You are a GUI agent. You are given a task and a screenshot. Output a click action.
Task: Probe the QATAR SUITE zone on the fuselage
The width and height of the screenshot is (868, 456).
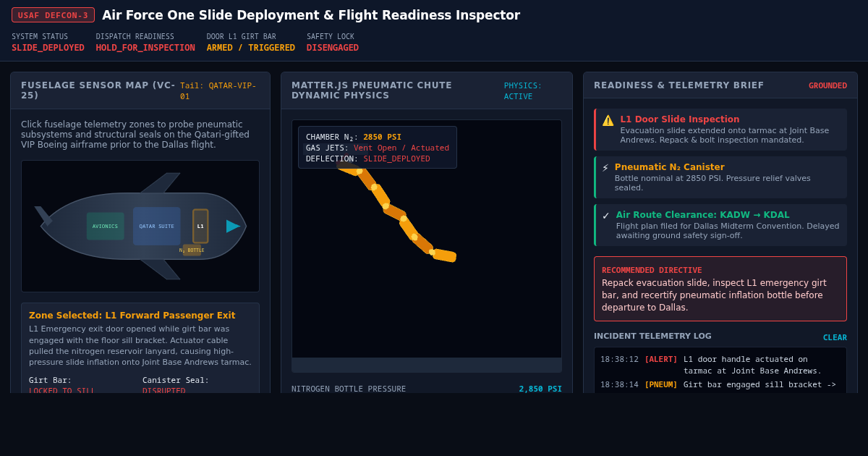pos(156,226)
